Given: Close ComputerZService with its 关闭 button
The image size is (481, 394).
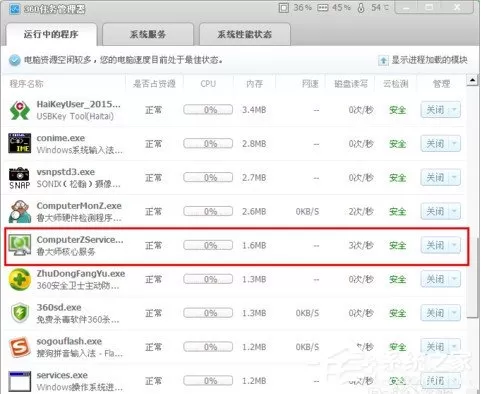Looking at the screenshot, I should [435, 245].
